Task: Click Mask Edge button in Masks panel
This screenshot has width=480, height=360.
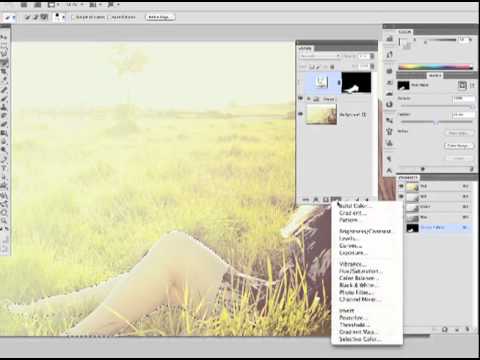Action: coord(459,133)
